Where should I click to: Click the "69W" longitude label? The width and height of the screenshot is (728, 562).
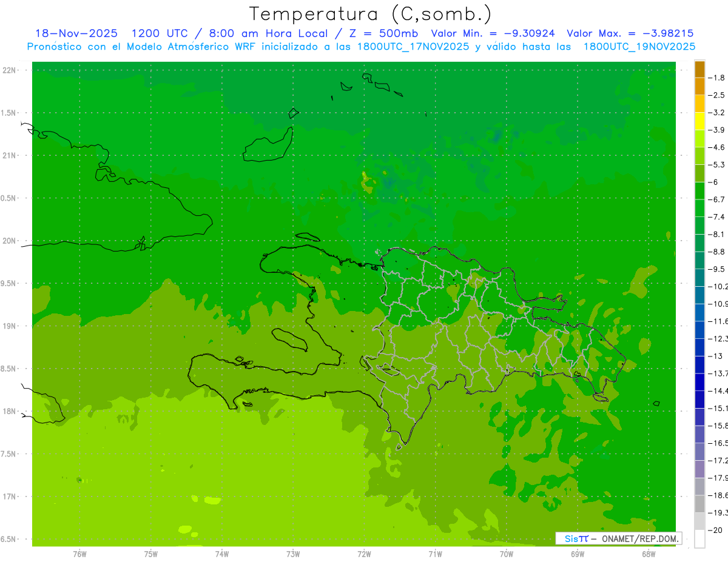click(x=578, y=554)
